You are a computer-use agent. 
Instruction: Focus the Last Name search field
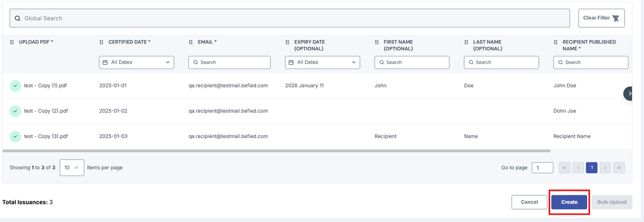point(501,62)
